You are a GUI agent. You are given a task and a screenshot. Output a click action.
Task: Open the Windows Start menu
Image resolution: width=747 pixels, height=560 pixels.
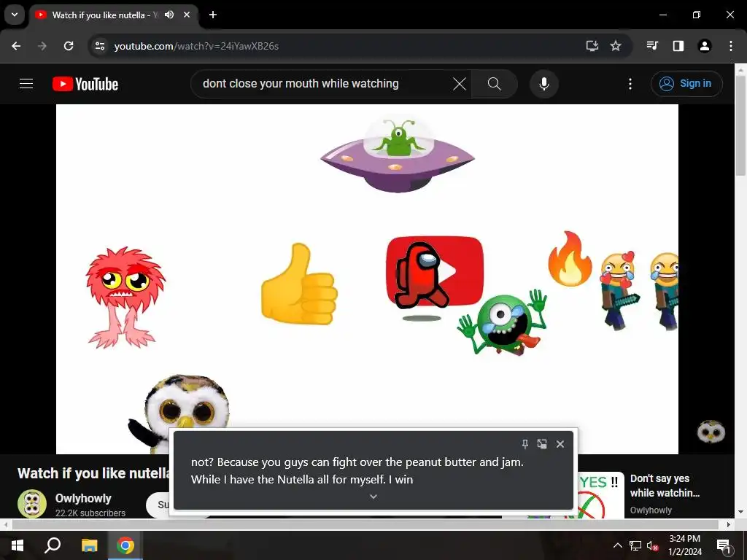(18, 545)
